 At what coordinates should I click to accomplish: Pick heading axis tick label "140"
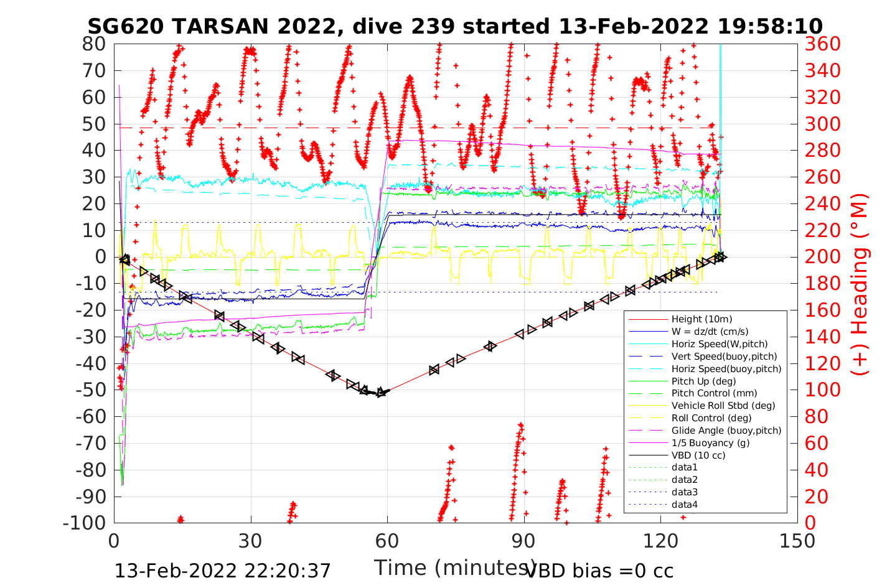(822, 337)
